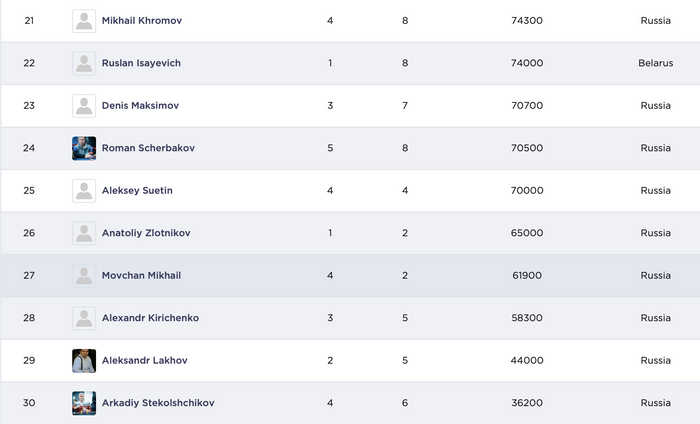Click Alexandr Kirichenko's placeholder avatar icon
The width and height of the screenshot is (700, 424).
point(84,318)
